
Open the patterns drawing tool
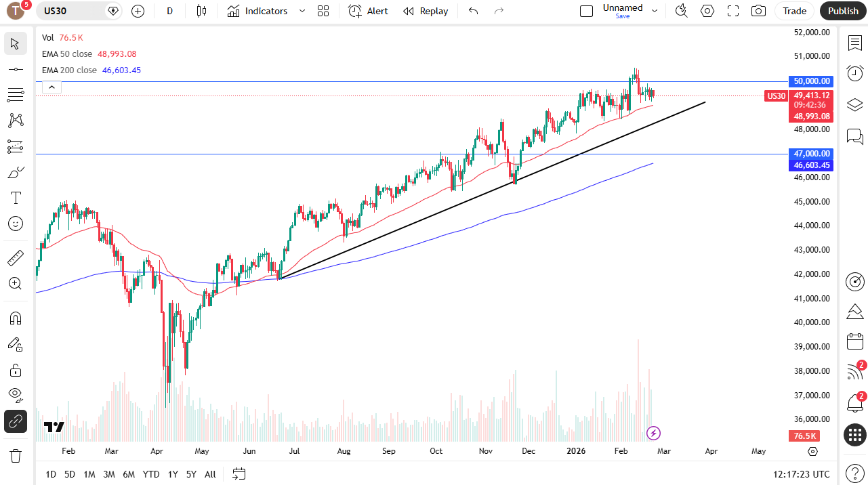click(15, 121)
